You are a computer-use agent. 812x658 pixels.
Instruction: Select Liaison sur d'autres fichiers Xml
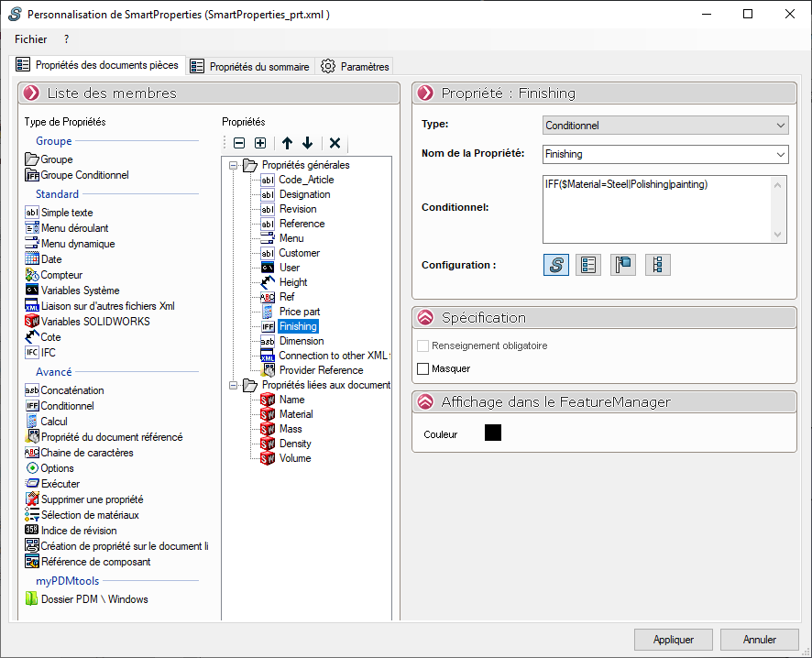[x=100, y=306]
